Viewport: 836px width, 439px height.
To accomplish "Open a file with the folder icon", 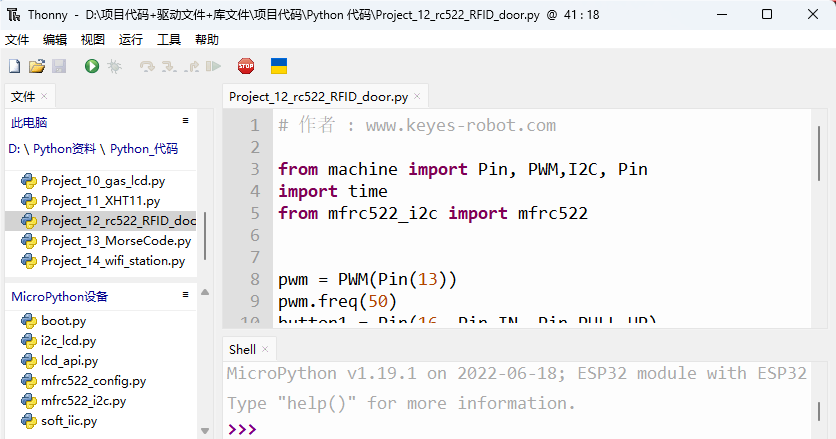I will tap(37, 66).
